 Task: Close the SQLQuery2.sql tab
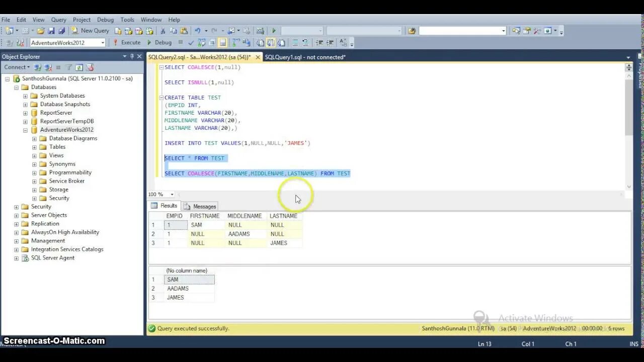[x=258, y=57]
